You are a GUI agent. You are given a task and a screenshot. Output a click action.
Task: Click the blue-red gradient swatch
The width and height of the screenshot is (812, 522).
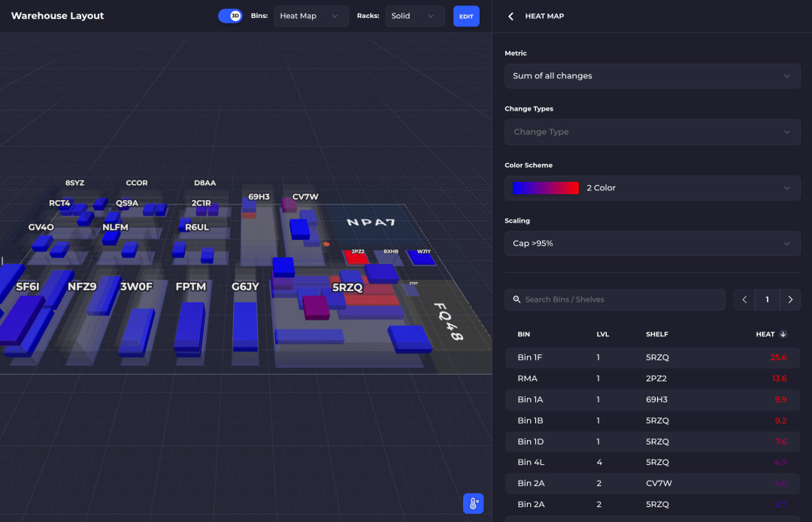pos(545,187)
